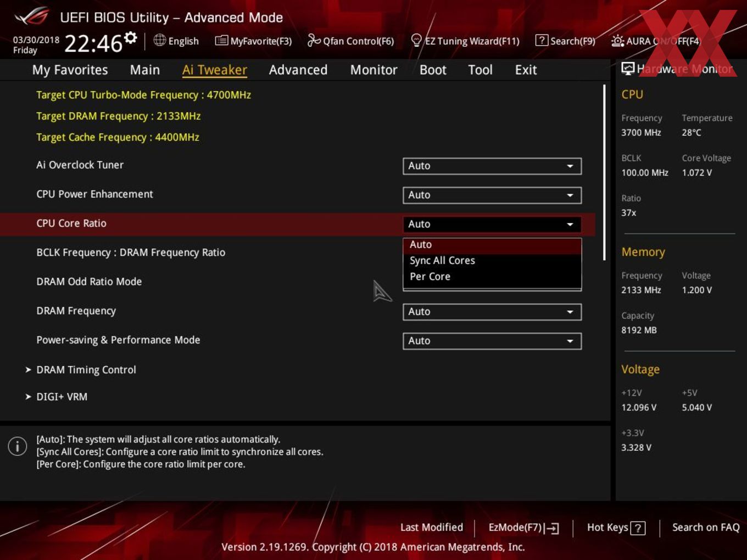
Task: Click the Ai Overclock Tuner label
Action: 80,165
